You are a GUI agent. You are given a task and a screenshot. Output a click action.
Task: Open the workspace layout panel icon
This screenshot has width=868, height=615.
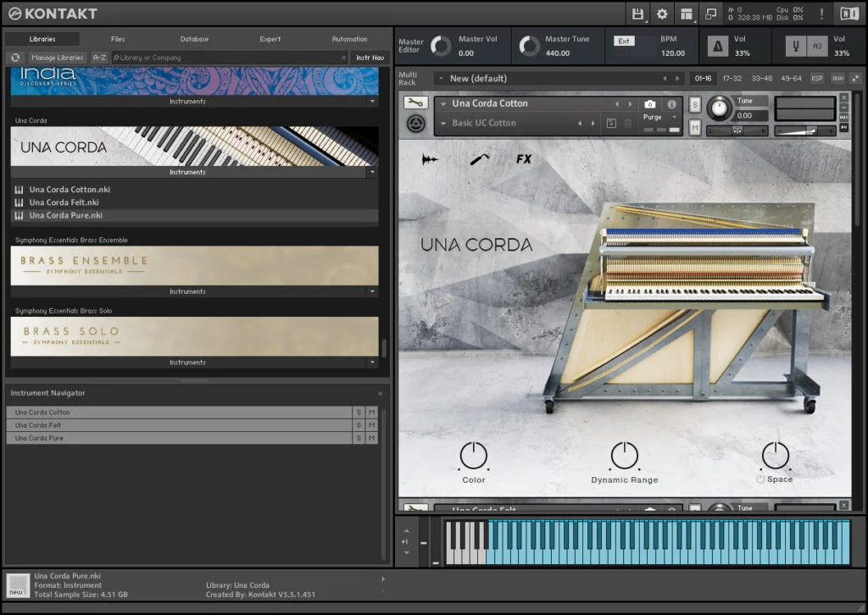tap(687, 14)
